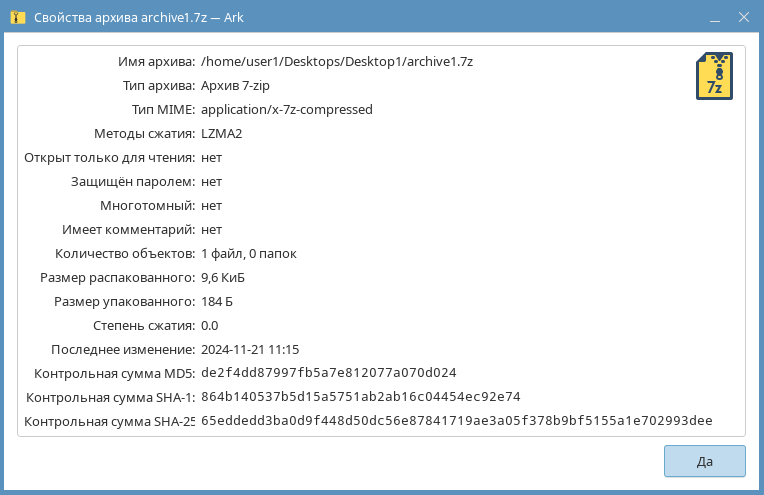Screen dimensions: 764x495
Task: Click the SHA-256 checksum value
Action: [x=456, y=421]
